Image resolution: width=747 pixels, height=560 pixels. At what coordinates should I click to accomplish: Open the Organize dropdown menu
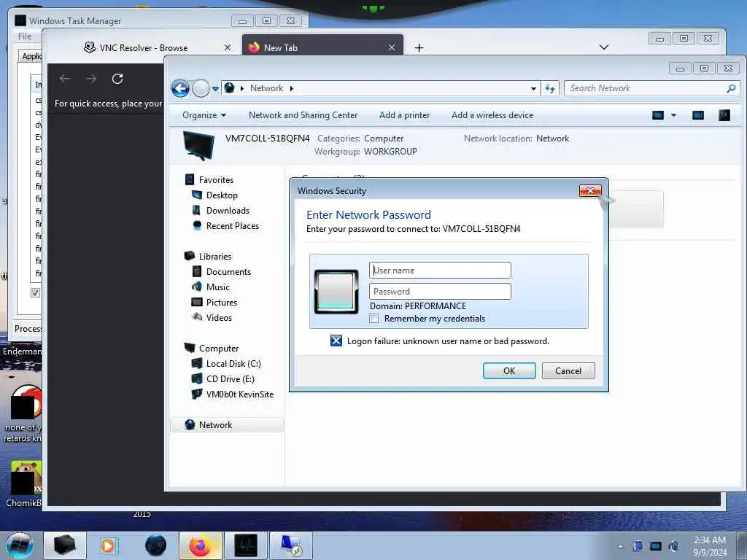204,115
